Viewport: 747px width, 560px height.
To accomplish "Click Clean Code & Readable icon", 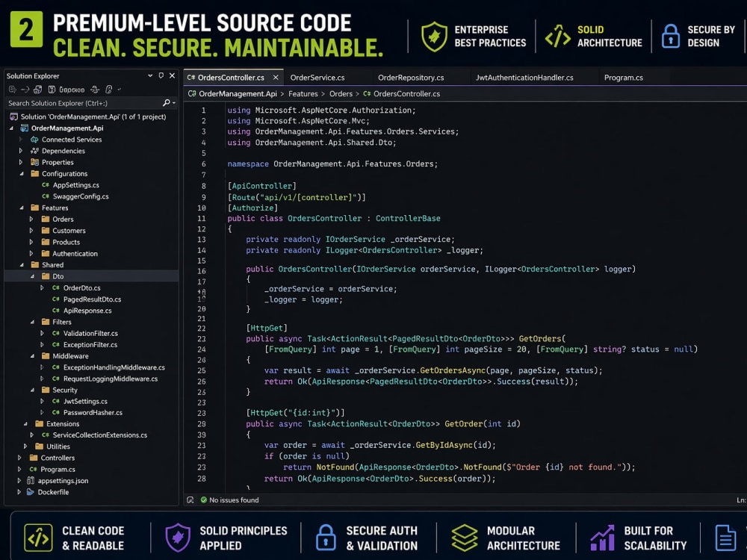I will (38, 538).
